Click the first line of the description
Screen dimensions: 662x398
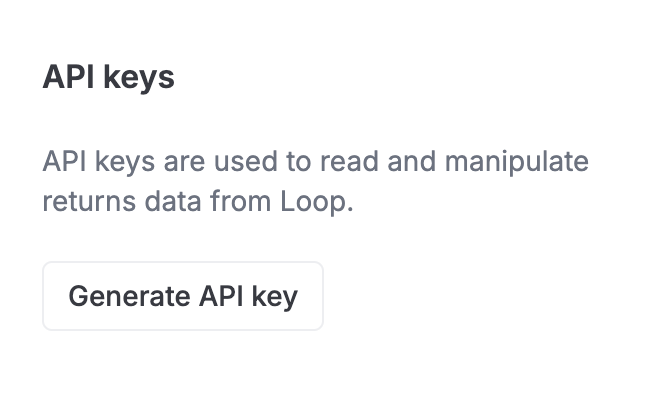coord(315,162)
